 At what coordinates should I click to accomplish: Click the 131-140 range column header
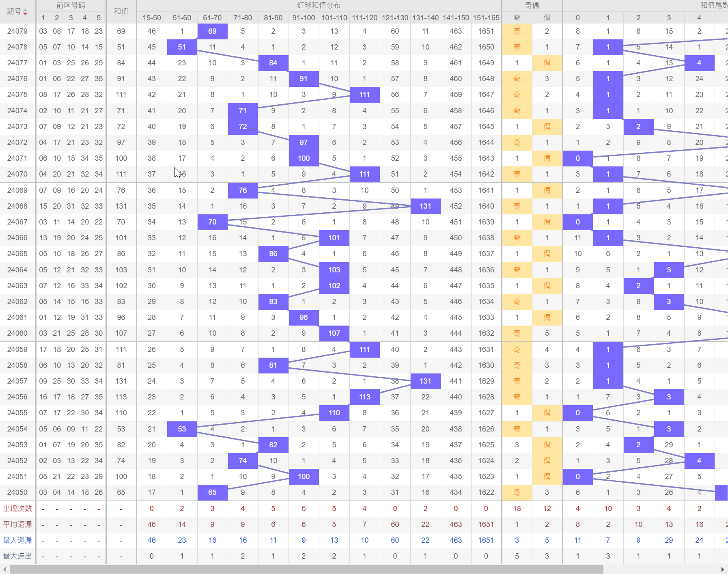pyautogui.click(x=425, y=18)
